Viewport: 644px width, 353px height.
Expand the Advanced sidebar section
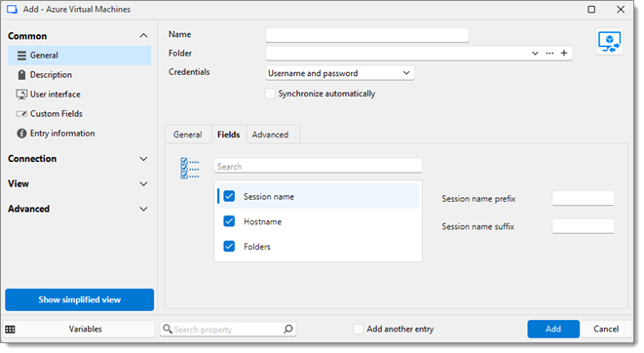[x=143, y=209]
